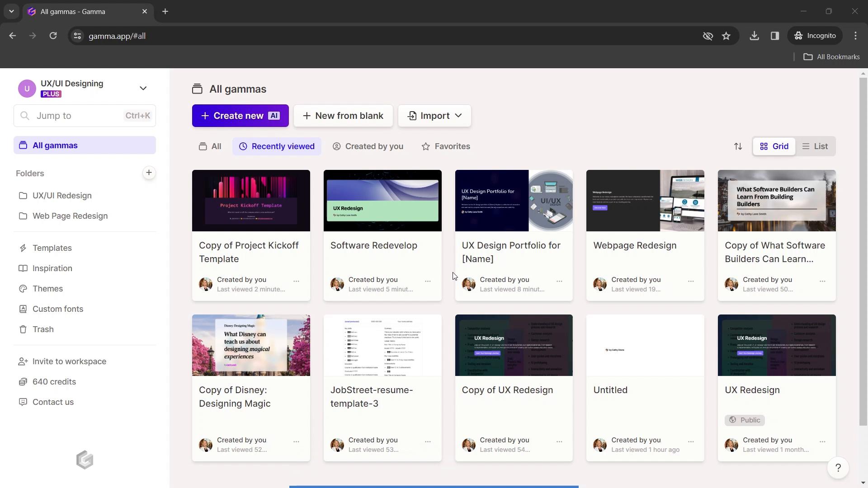The width and height of the screenshot is (868, 488).
Task: Click the All gammas folder icon
Action: [23, 145]
